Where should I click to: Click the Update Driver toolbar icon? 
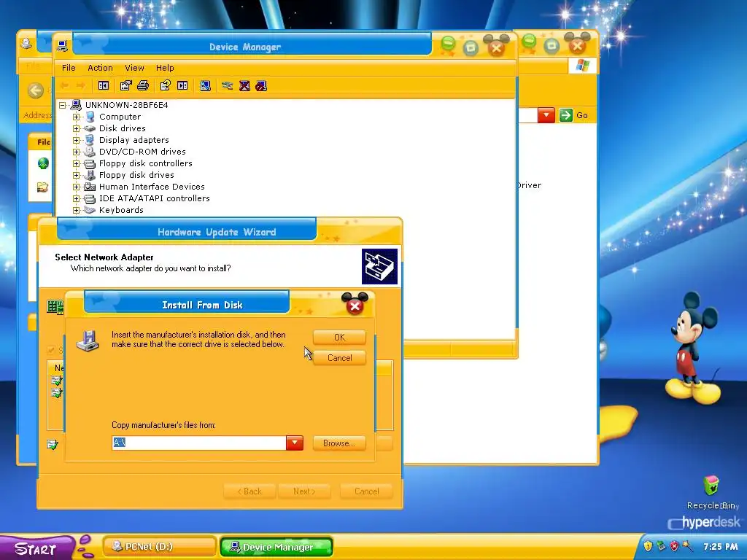[228, 86]
